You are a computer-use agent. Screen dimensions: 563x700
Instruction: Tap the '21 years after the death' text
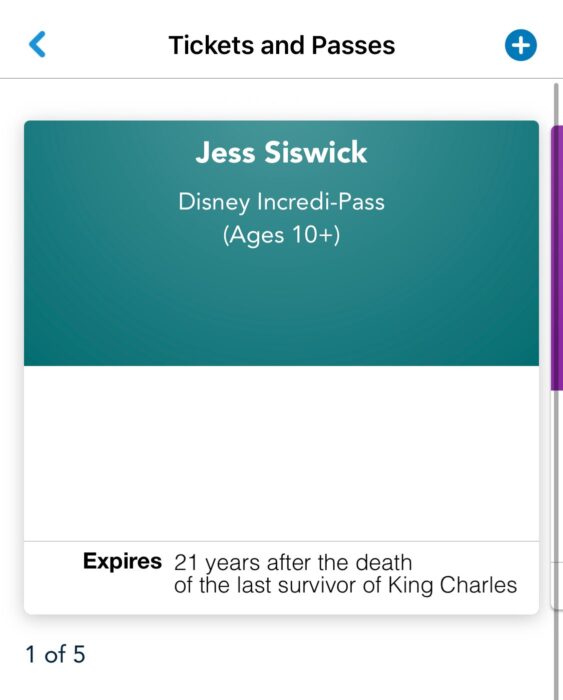293,562
